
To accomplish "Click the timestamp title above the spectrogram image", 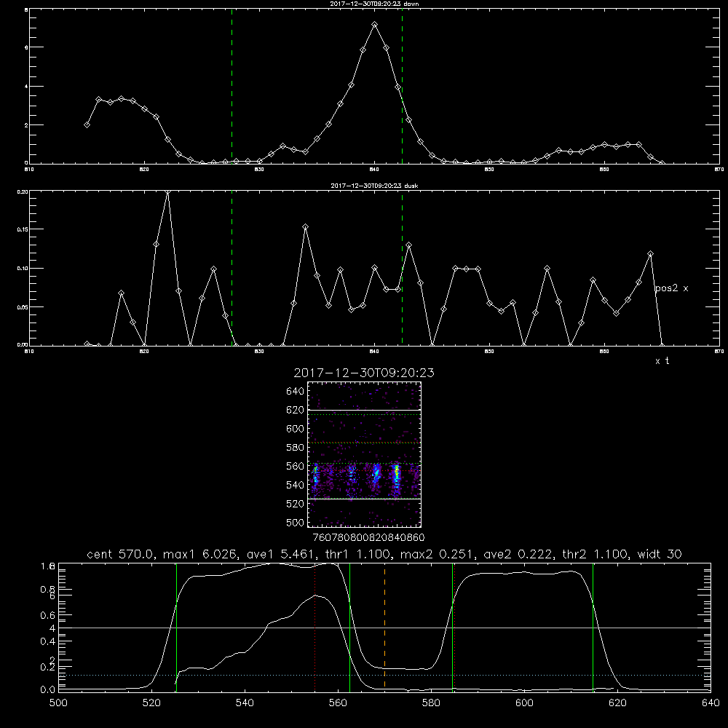I will (364, 373).
